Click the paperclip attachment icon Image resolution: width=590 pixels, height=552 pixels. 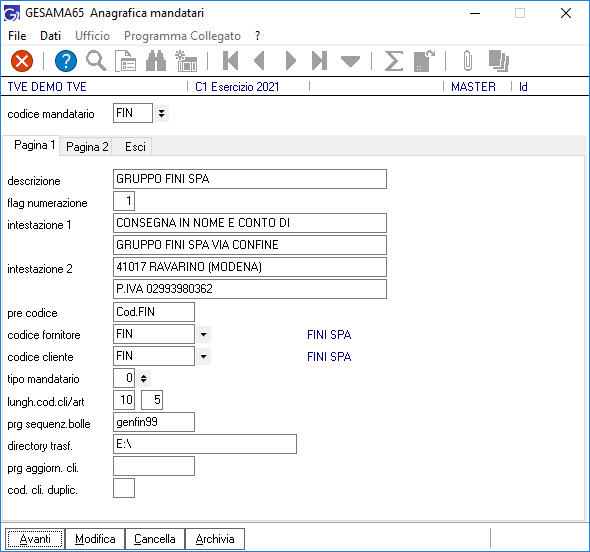pyautogui.click(x=467, y=61)
